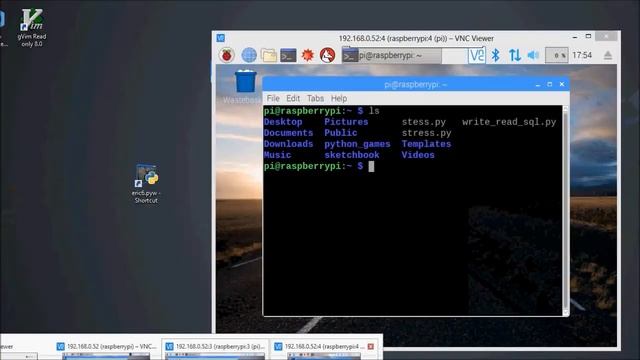640x360 pixels.
Task: Open the Bluetooth tray menu
Action: pyautogui.click(x=496, y=55)
